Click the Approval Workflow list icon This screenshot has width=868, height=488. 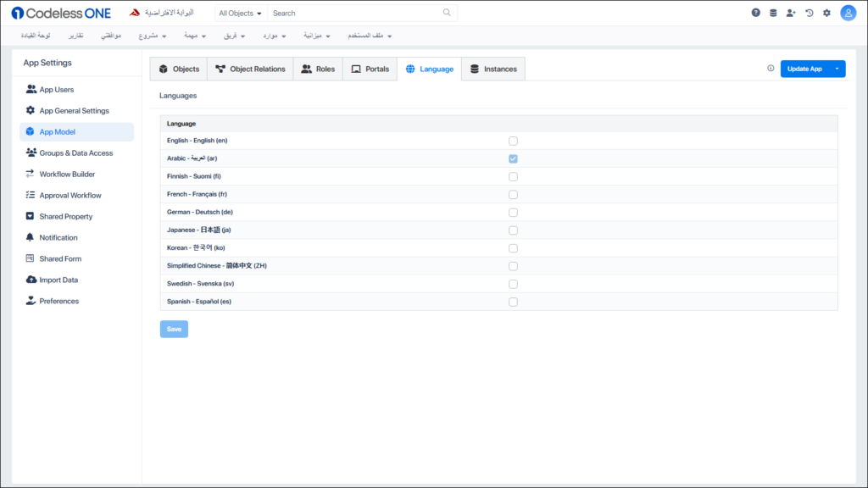coord(30,195)
